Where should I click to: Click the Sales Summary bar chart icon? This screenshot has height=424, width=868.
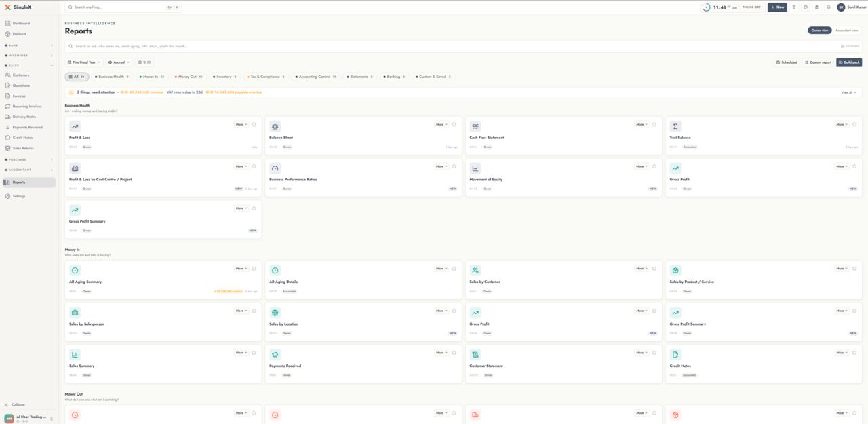click(x=75, y=354)
